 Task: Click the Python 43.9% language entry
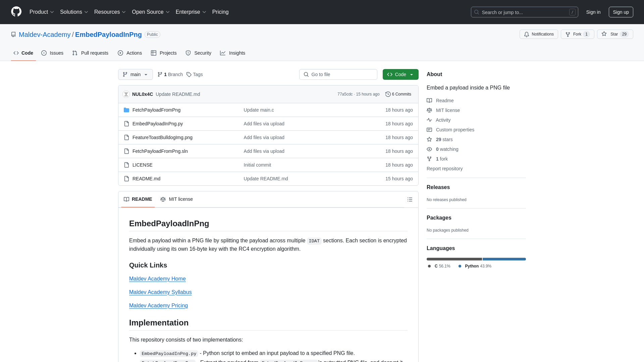point(475,266)
